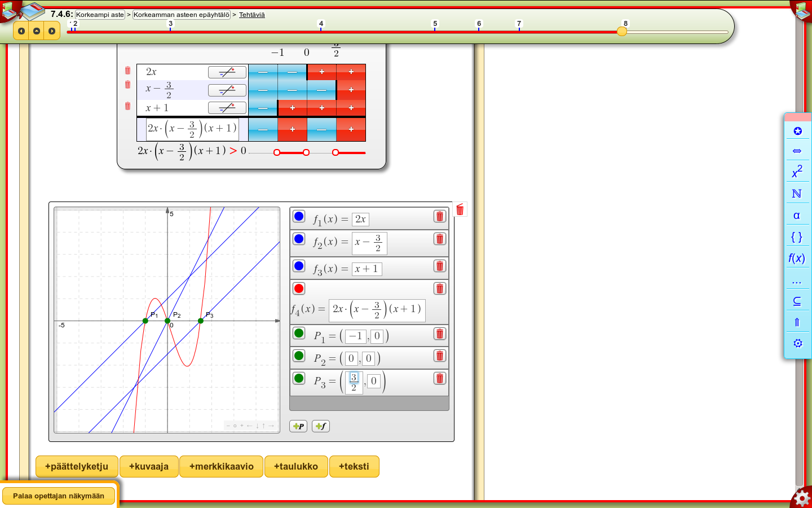Image resolution: width=812 pixels, height=508 pixels.
Task: Open the palette gear settings
Action: [797, 343]
